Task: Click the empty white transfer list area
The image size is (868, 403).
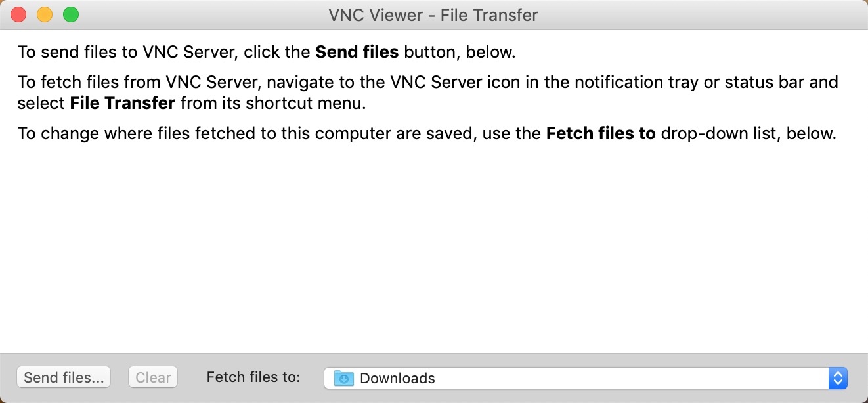Action: (433, 249)
